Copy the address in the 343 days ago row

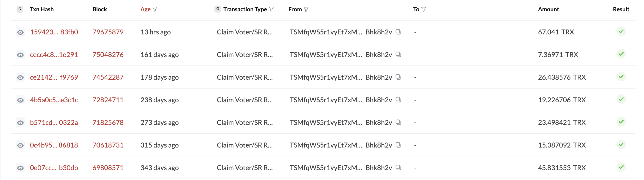pyautogui.click(x=398, y=167)
